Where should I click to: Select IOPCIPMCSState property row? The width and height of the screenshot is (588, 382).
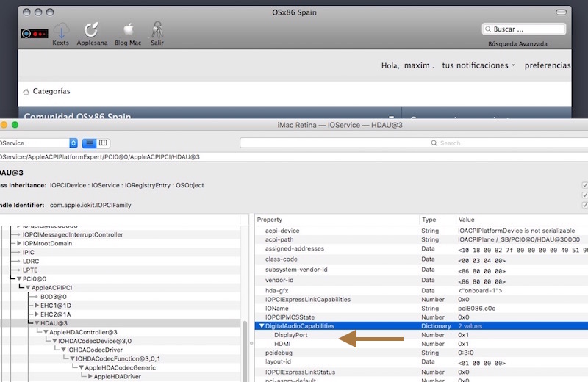[421, 317]
